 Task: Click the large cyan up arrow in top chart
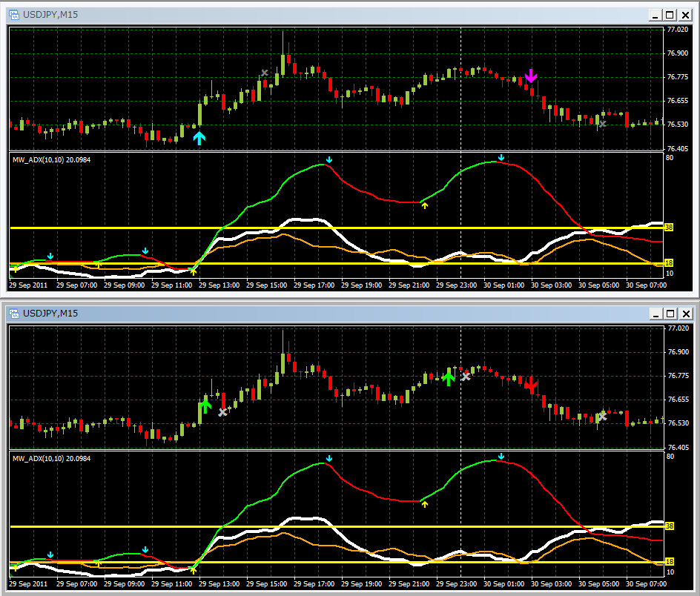click(199, 137)
